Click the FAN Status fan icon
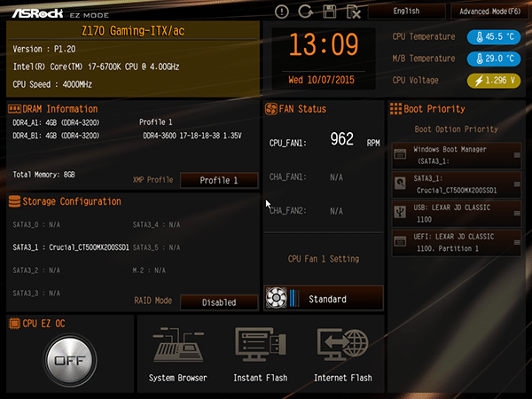The height and width of the screenshot is (399, 532). (x=270, y=109)
